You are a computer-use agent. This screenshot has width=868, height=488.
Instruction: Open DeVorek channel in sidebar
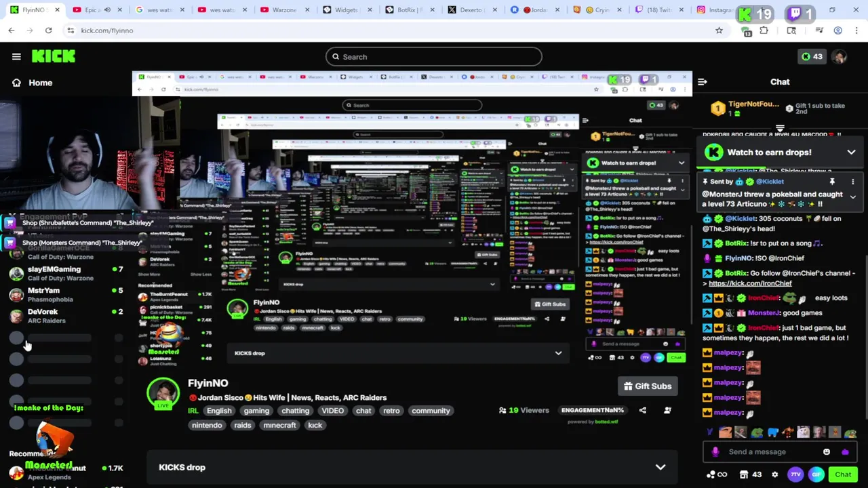(64, 316)
